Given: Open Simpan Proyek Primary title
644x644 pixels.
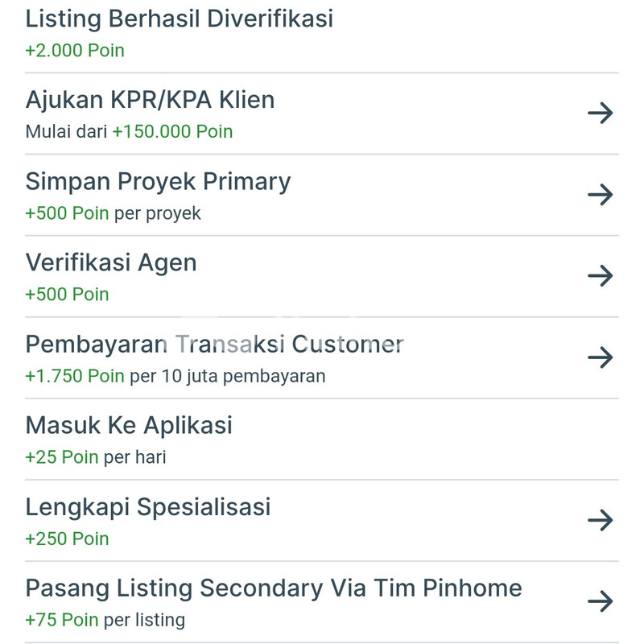Looking at the screenshot, I should (158, 181).
